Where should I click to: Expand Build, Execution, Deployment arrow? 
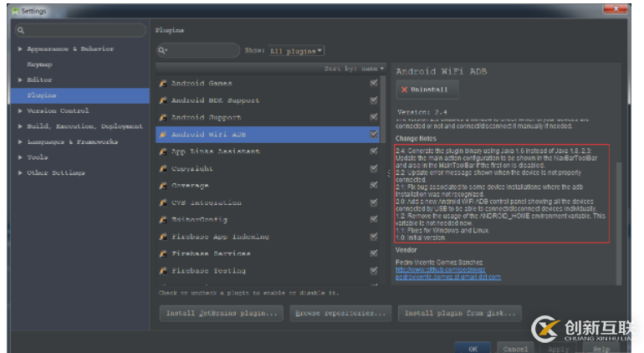20,126
